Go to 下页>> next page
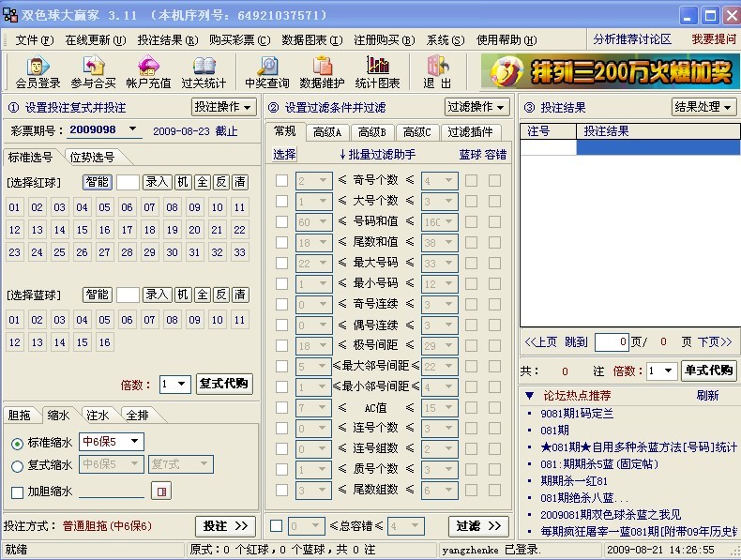The image size is (741, 560). click(715, 341)
